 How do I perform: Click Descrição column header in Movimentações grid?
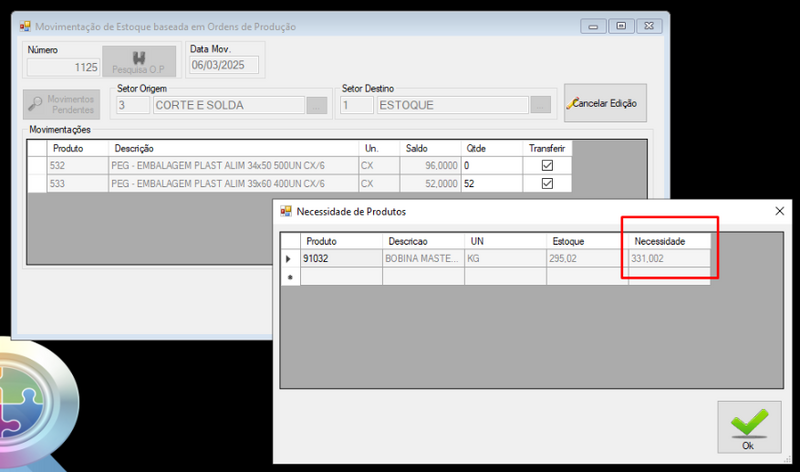tap(233, 148)
